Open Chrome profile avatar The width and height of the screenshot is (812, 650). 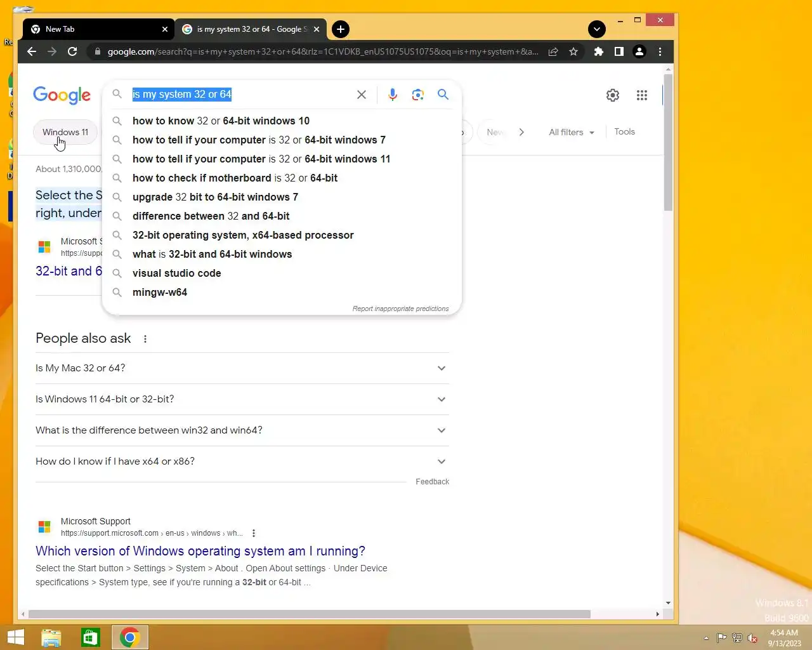(x=639, y=51)
